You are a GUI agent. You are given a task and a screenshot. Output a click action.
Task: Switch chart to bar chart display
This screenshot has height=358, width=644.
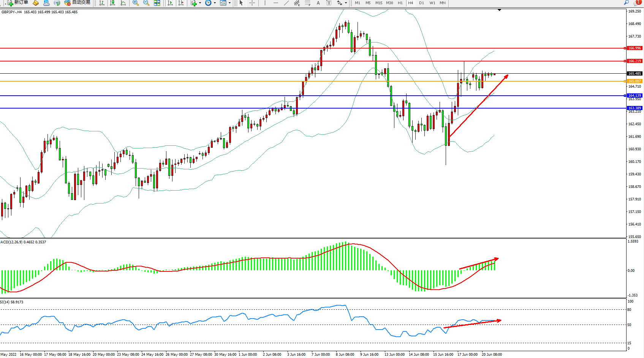pos(102,3)
